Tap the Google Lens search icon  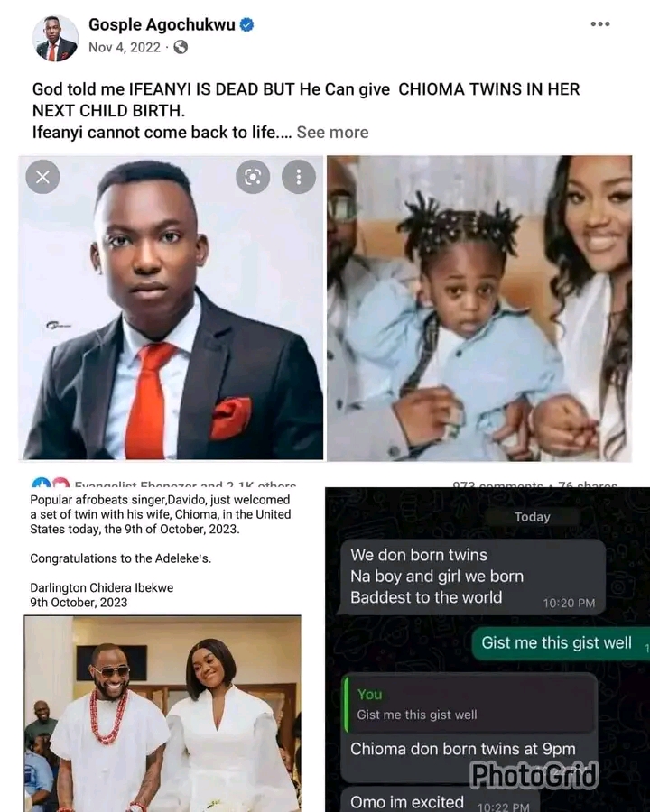click(253, 177)
